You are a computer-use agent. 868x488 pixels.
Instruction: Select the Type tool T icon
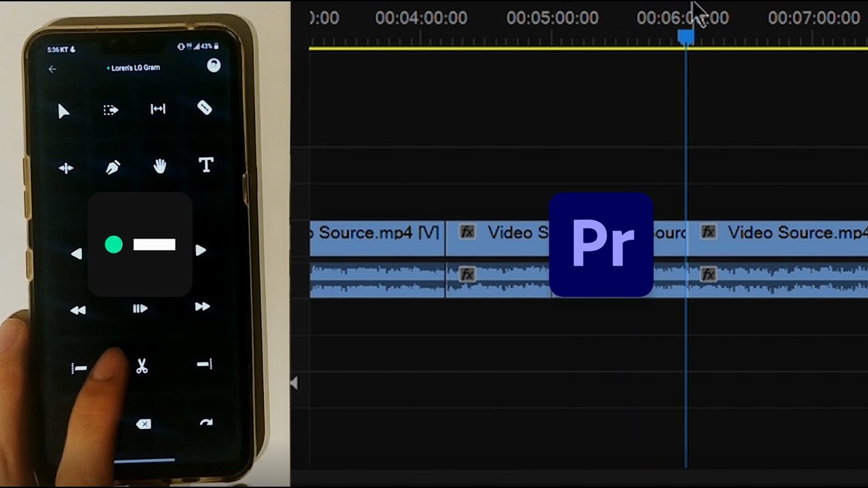point(206,165)
